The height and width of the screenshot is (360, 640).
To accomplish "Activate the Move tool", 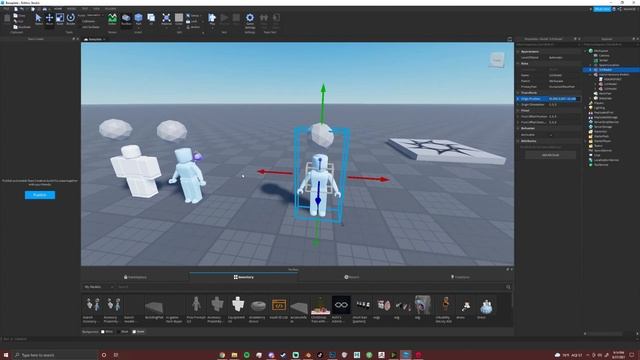I will (x=49, y=19).
